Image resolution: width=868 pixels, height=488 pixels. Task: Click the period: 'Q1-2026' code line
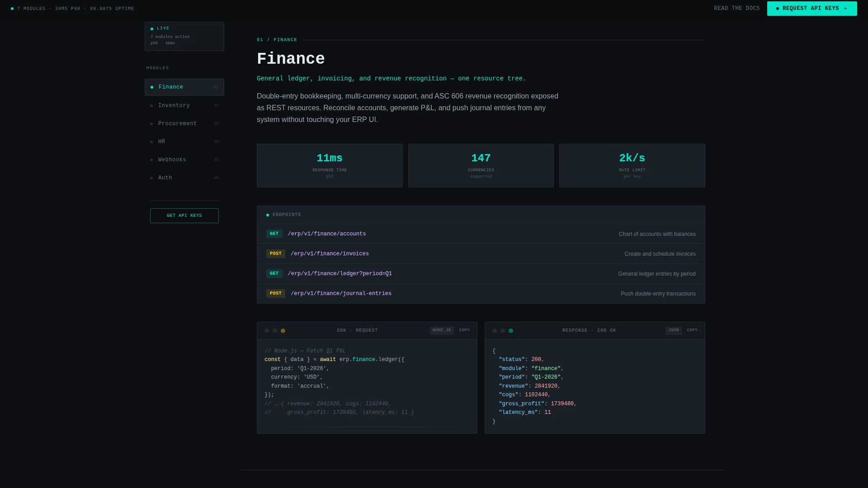[300, 369]
